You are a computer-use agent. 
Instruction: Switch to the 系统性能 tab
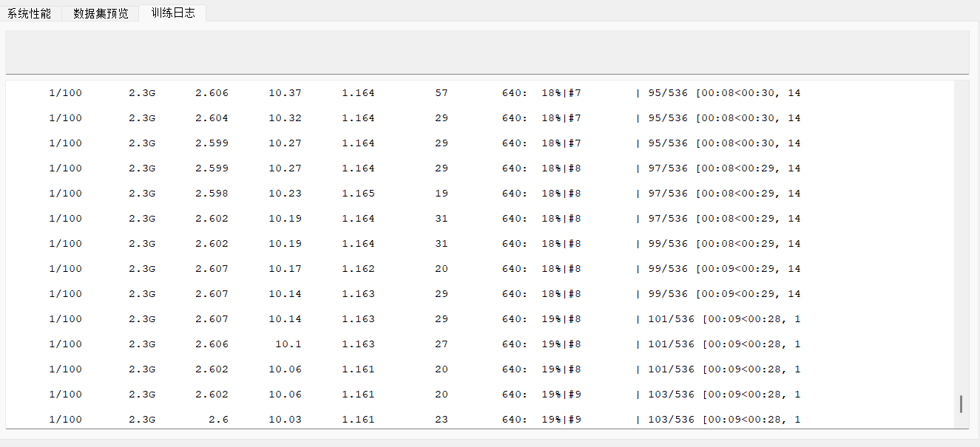tap(30, 13)
